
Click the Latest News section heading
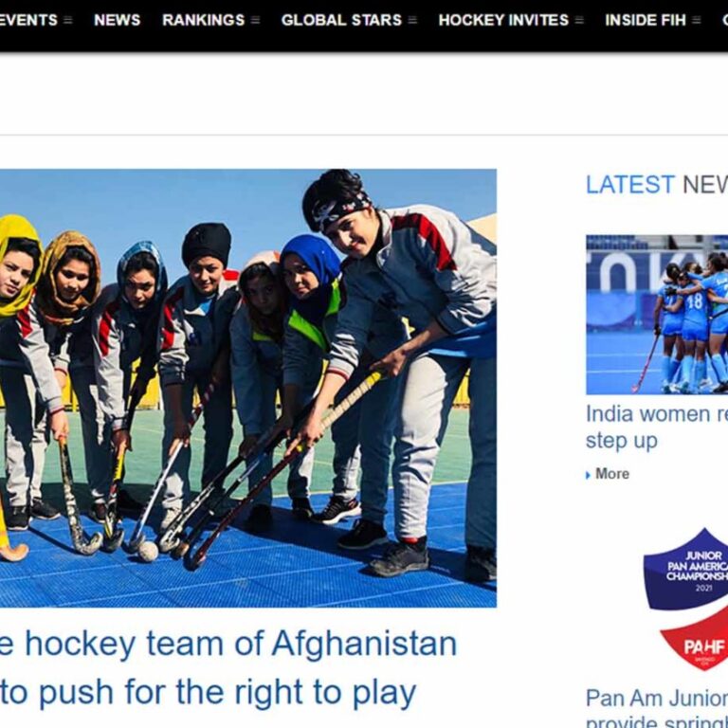pos(657,185)
